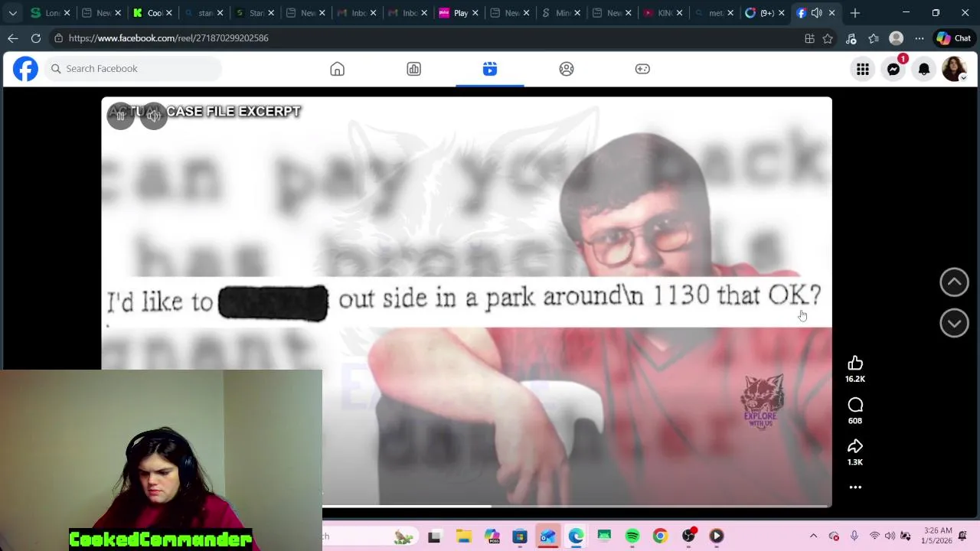Screen dimensions: 980x551
Task: Open browser extensions music icon
Action: point(851,38)
